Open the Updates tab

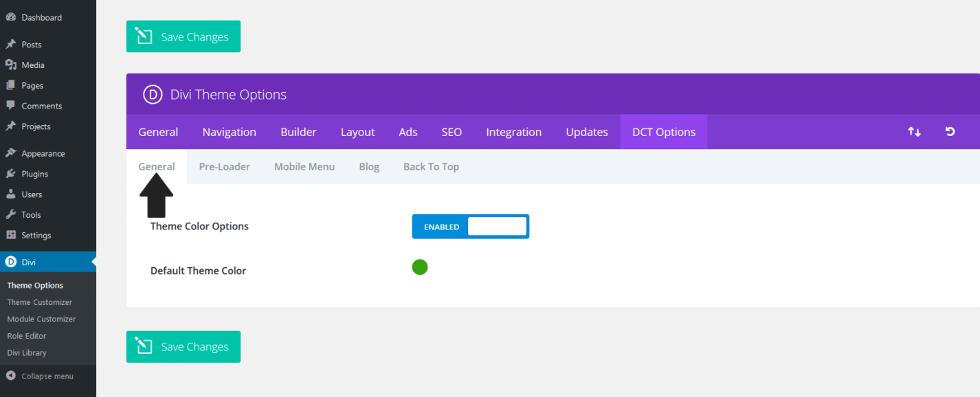point(587,132)
